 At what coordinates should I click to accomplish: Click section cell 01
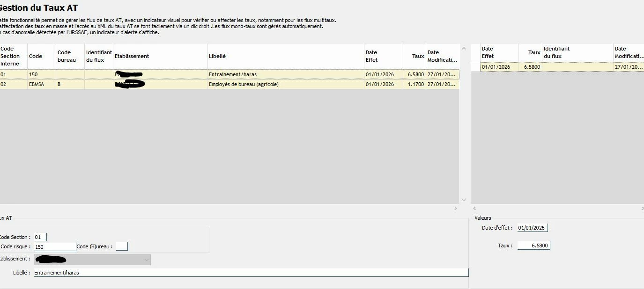click(14, 74)
